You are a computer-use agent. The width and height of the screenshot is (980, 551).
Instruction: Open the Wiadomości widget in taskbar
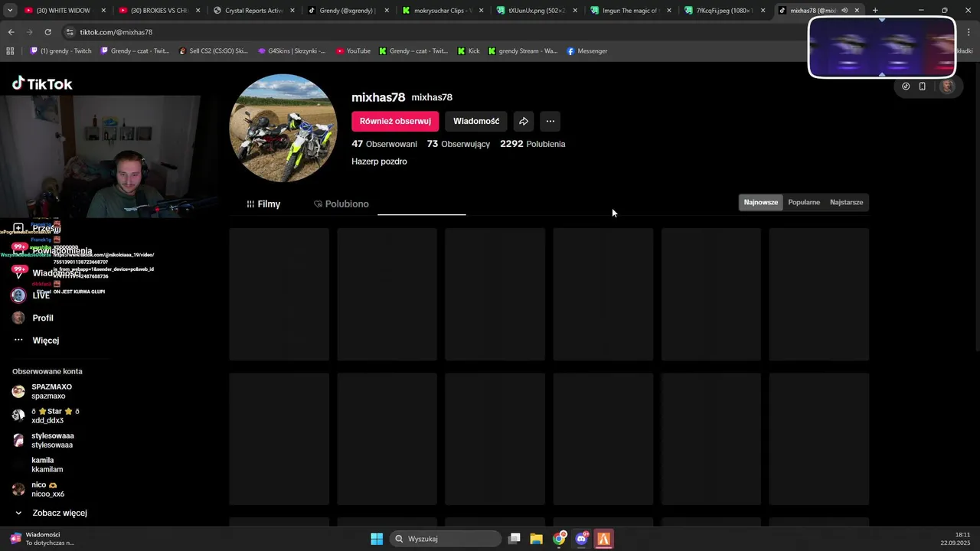(x=42, y=539)
